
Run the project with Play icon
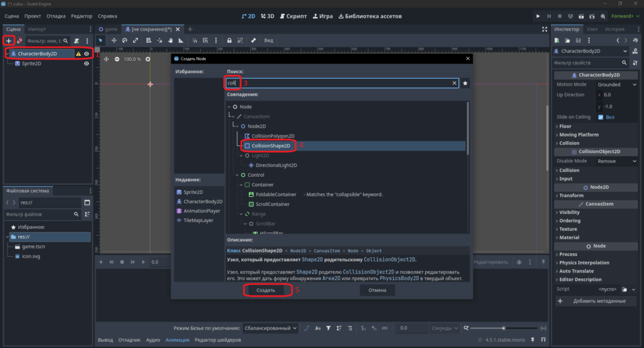point(538,16)
